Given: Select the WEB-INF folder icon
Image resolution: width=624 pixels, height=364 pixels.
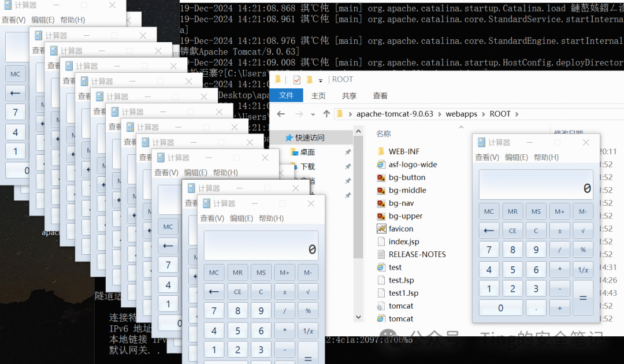Looking at the screenshot, I should 381,151.
